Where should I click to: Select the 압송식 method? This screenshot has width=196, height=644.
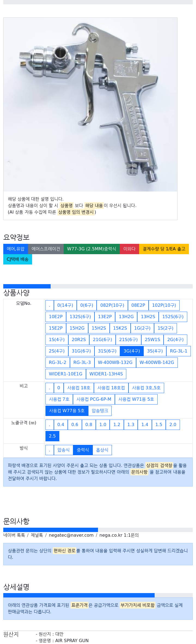click(x=63, y=450)
